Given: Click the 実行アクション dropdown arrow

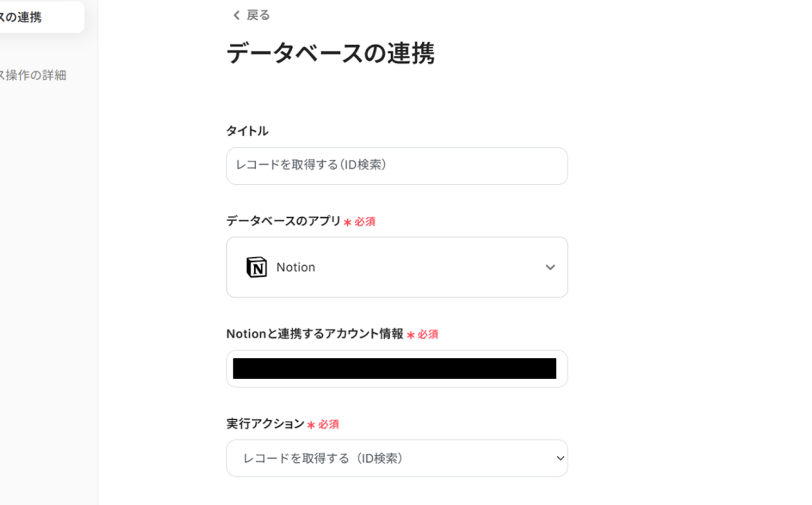Looking at the screenshot, I should point(560,458).
